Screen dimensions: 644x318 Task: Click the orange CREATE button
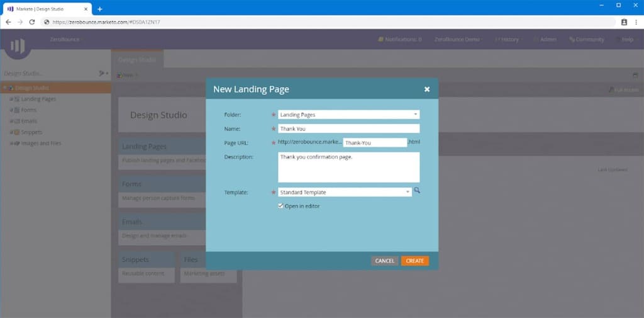[415, 261]
